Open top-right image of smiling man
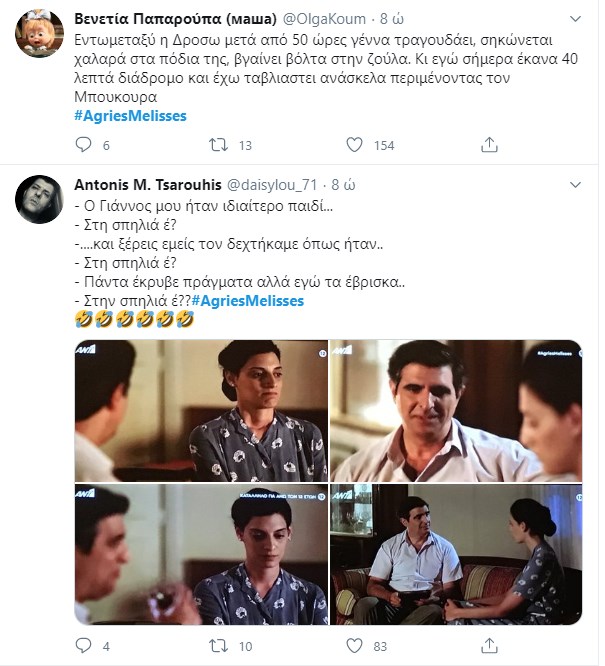The height and width of the screenshot is (666, 605). click(457, 410)
